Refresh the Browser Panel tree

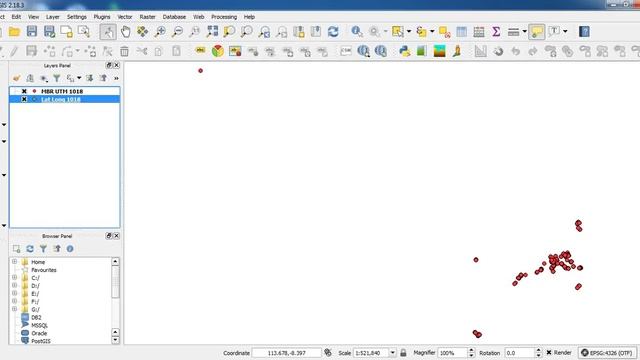pyautogui.click(x=30, y=249)
